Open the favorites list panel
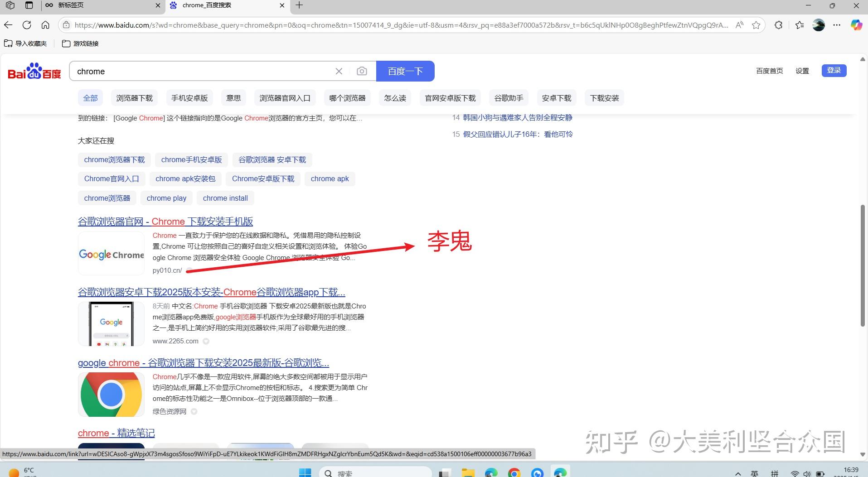868x477 pixels. (x=800, y=25)
